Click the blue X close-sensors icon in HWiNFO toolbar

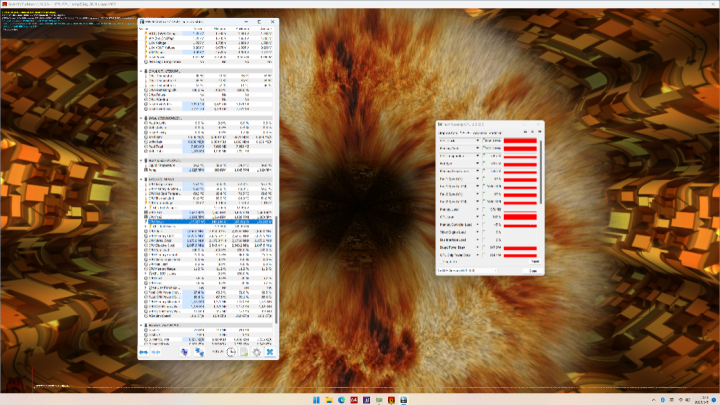(x=270, y=352)
